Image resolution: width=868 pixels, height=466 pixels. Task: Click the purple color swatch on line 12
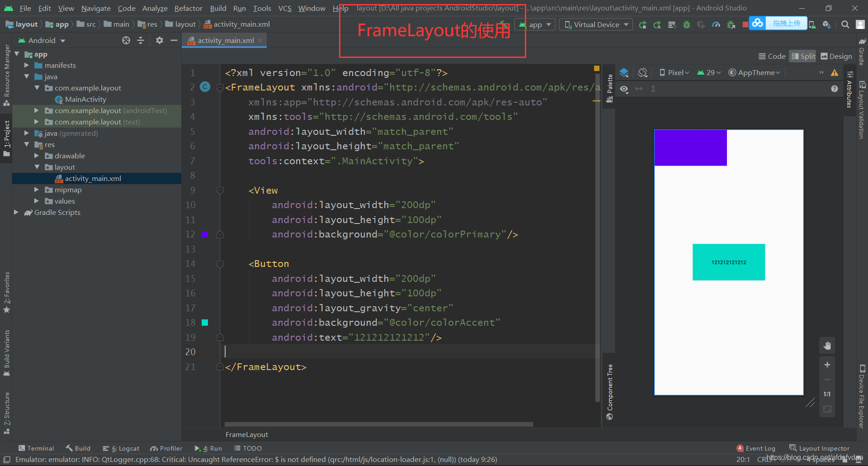tap(205, 234)
